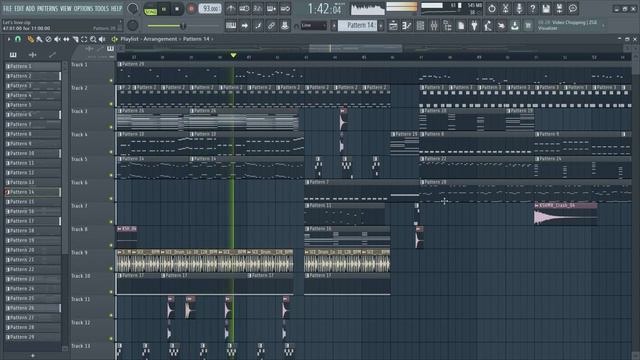This screenshot has height=360, width=640.
Task: Show the Playlist window icon
Action: pos(393,26)
